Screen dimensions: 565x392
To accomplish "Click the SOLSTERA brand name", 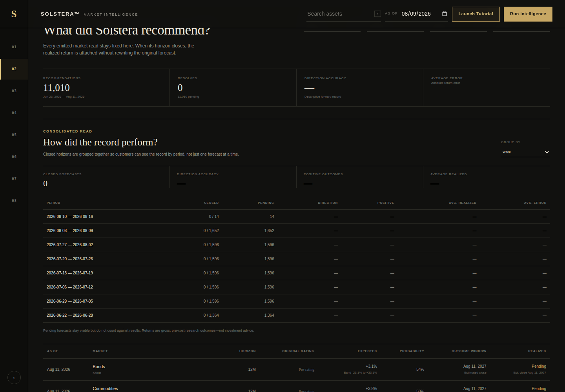I will [x=60, y=14].
